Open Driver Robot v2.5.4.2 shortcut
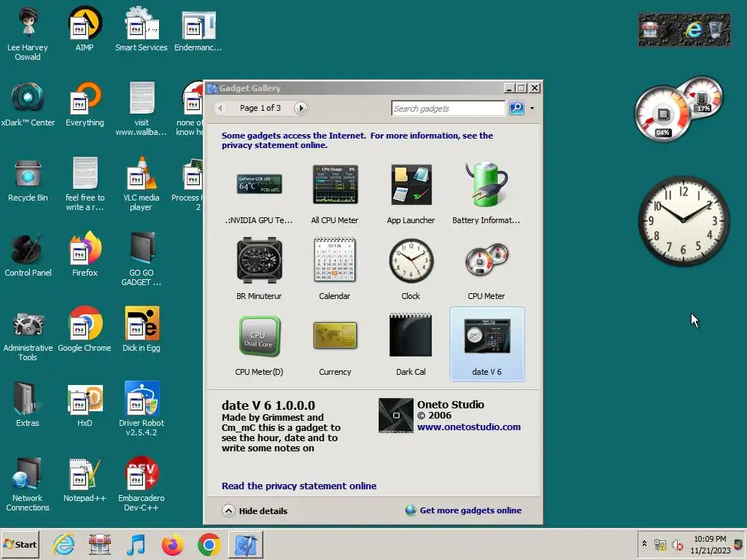Image resolution: width=747 pixels, height=560 pixels. coord(142,409)
